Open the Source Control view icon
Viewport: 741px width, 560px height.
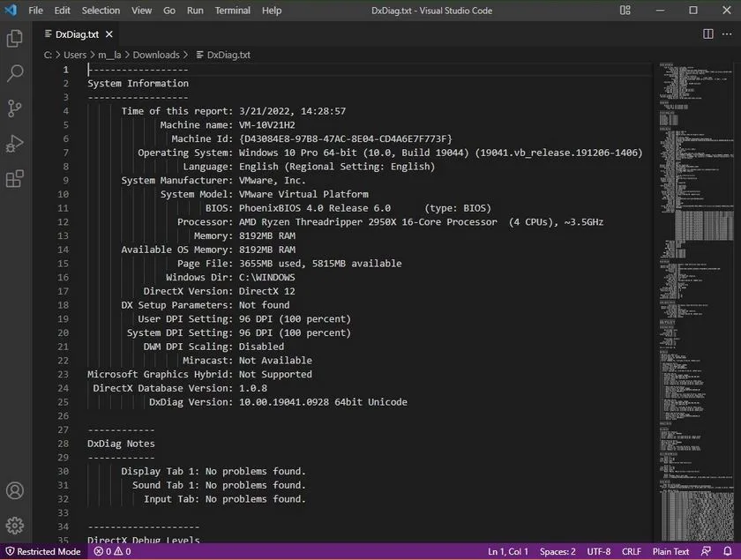[x=15, y=108]
